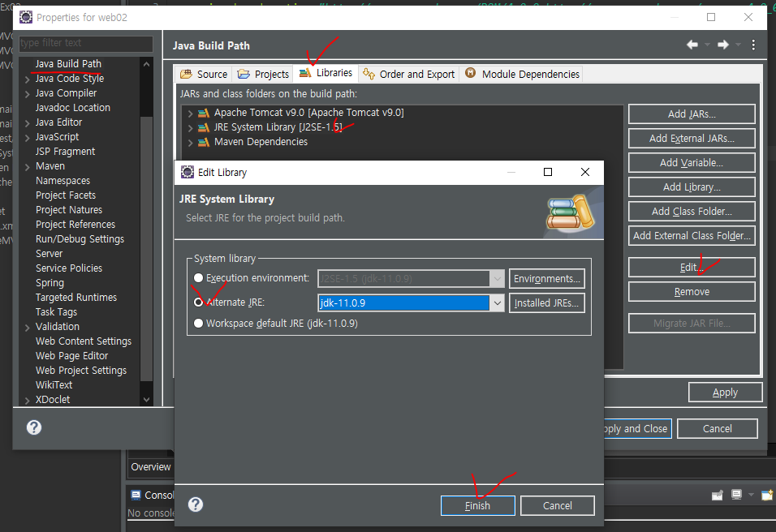The height and width of the screenshot is (532, 776).
Task: Click the help icon in Edit Library dialog
Action: [196, 504]
